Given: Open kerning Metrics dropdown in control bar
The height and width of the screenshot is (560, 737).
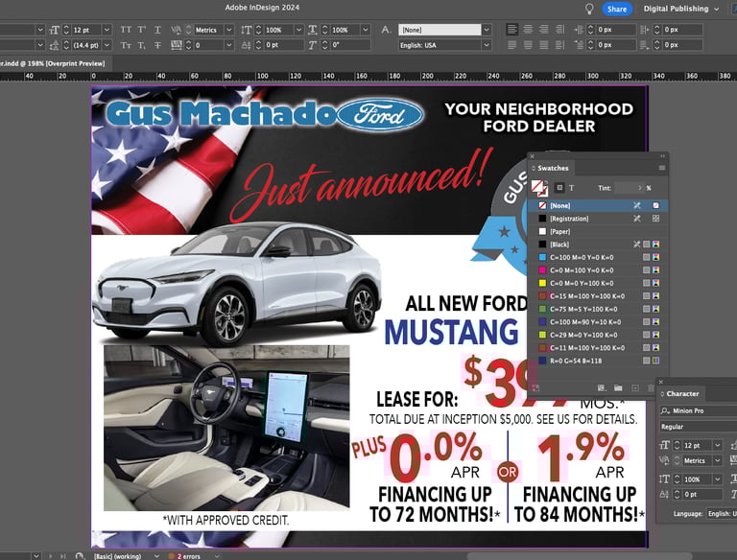Looking at the screenshot, I should [229, 30].
